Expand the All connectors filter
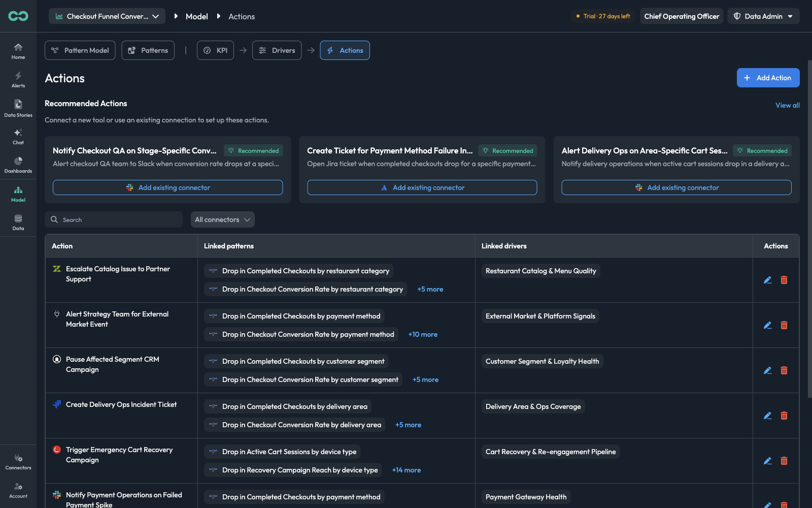 [x=223, y=219]
